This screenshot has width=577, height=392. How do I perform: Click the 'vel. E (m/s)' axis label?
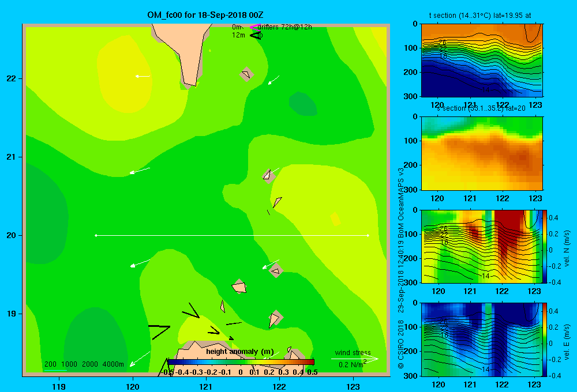coord(567,342)
